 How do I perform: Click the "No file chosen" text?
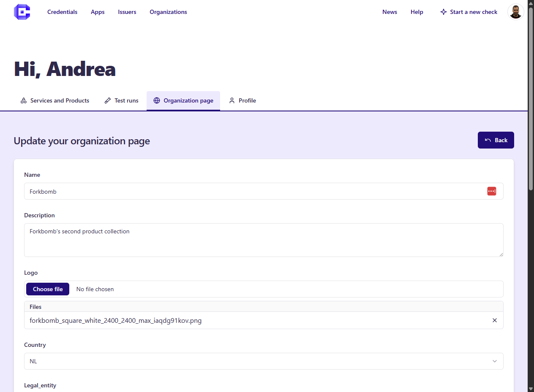click(x=95, y=289)
